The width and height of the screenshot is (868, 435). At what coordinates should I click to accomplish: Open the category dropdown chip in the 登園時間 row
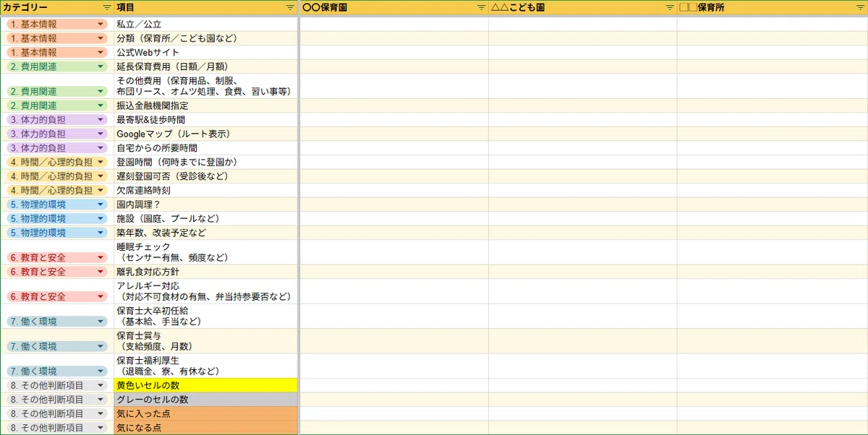click(57, 162)
